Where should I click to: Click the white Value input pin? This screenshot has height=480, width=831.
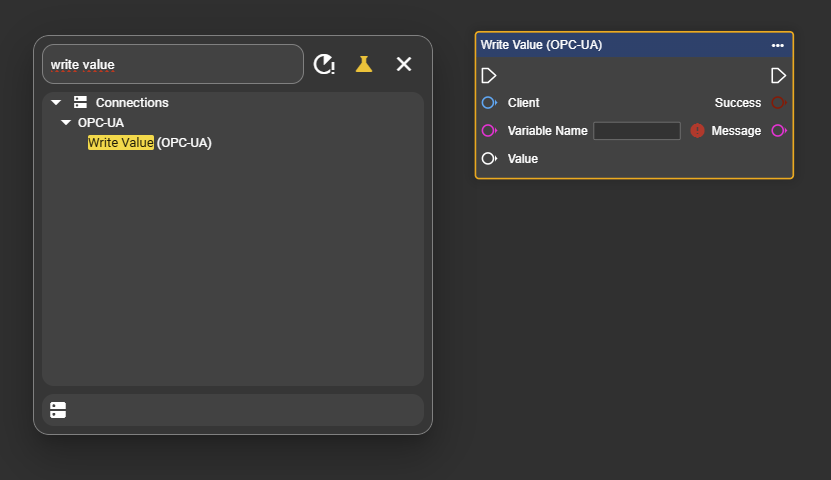pos(489,159)
